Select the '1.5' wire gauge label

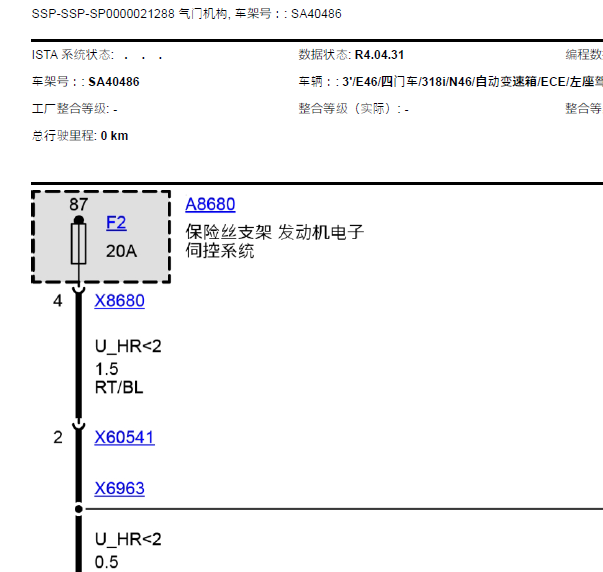point(107,369)
